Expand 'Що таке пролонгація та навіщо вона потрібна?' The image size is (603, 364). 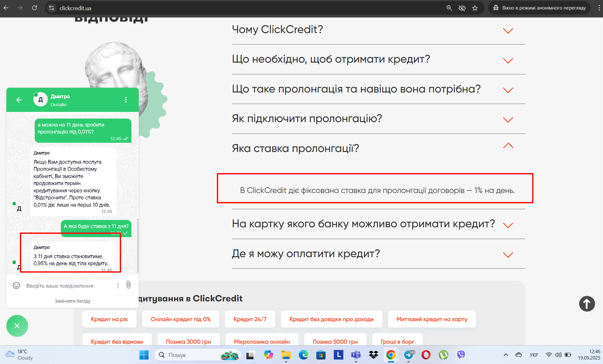click(378, 89)
